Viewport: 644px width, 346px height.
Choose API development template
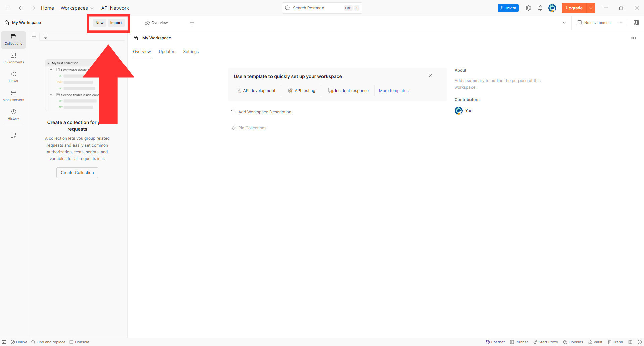click(256, 91)
